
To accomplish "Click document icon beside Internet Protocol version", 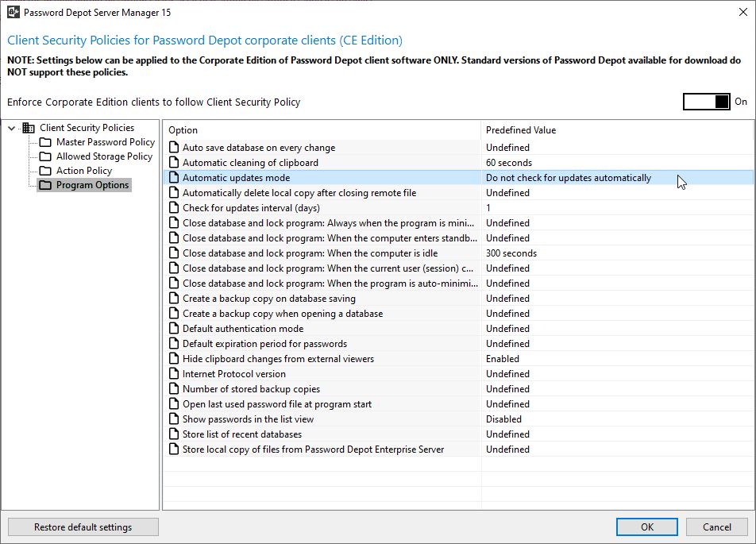I will [x=174, y=374].
